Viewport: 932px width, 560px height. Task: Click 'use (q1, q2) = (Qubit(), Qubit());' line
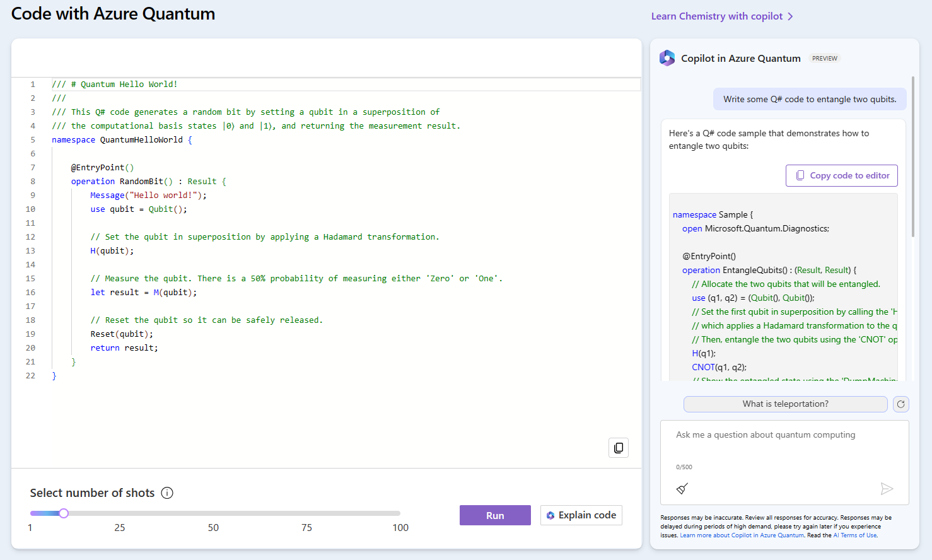(753, 298)
